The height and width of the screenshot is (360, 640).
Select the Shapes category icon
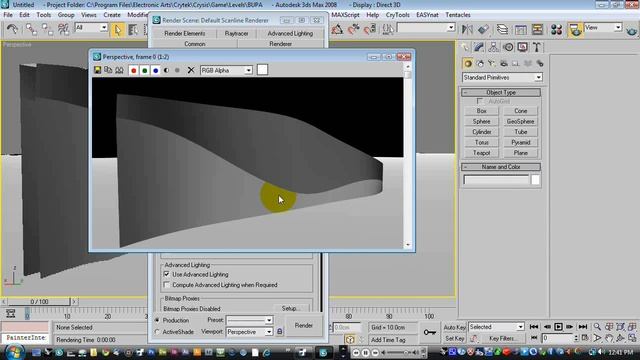tap(480, 63)
